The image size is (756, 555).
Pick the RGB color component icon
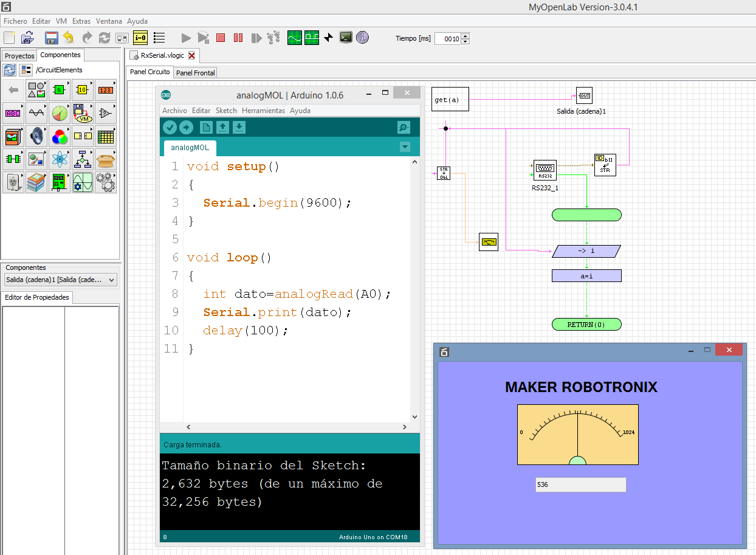coord(60,136)
